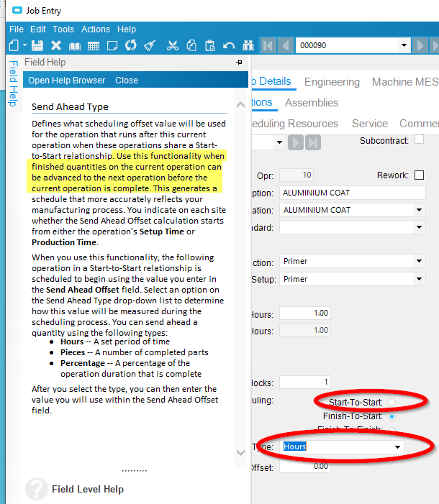
Task: Switch to the Assemblies tab
Action: (311, 103)
